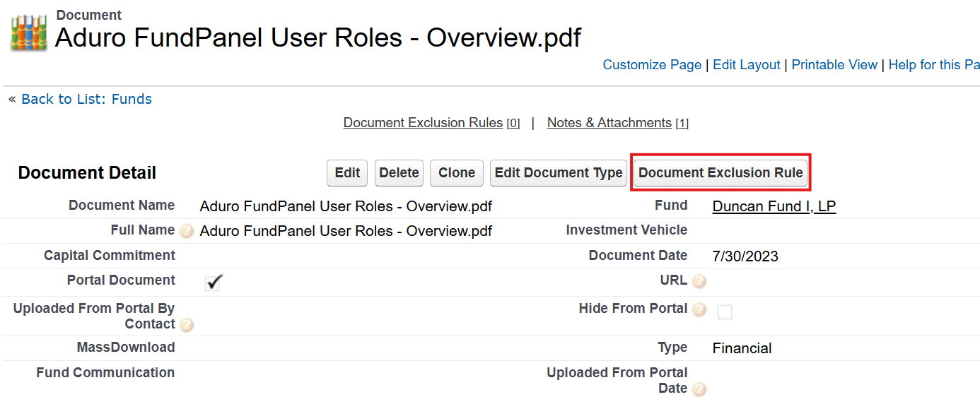Screen dimensions: 980x397
Task: Open the Customize Page link
Action: 652,65
